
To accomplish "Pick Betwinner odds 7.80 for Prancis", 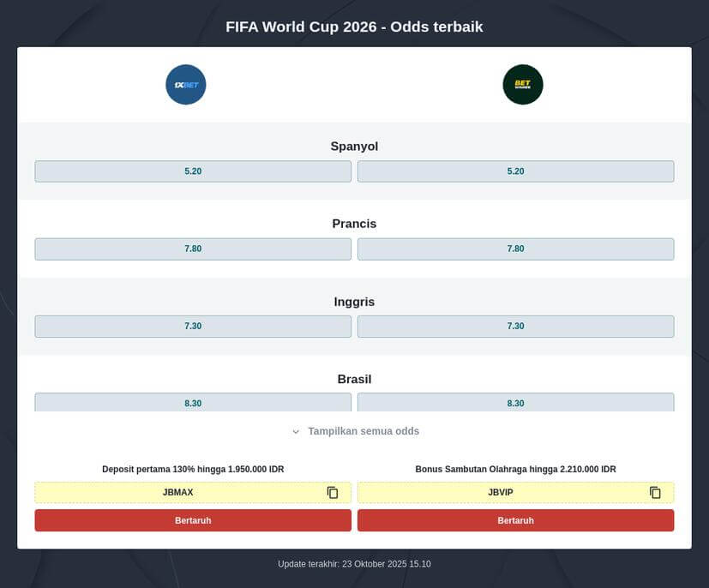I will pyautogui.click(x=515, y=249).
